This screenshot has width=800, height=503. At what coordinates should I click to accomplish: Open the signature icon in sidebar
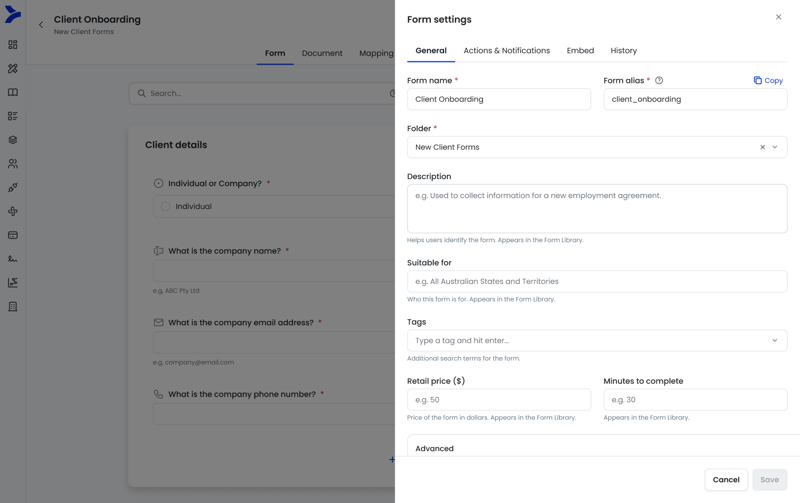(x=13, y=259)
